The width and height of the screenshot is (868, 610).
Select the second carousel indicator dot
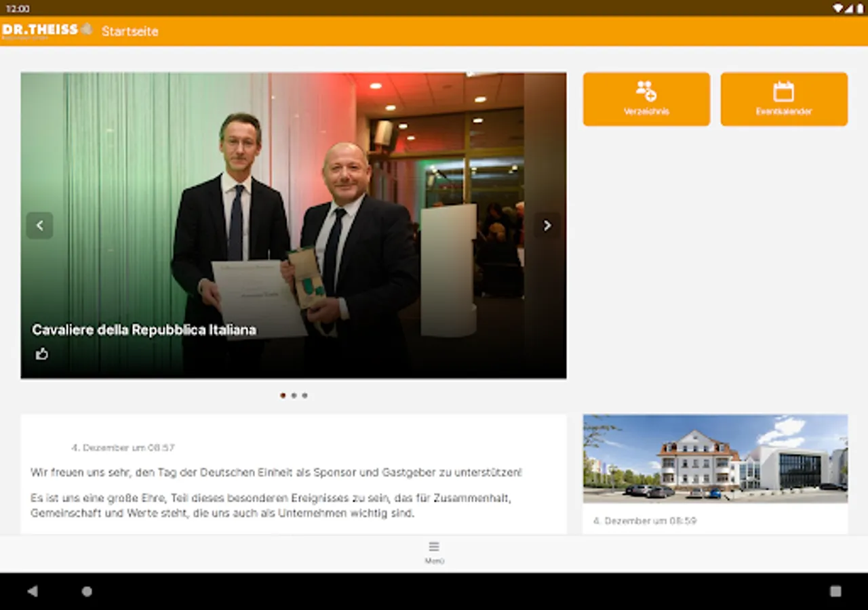click(294, 395)
